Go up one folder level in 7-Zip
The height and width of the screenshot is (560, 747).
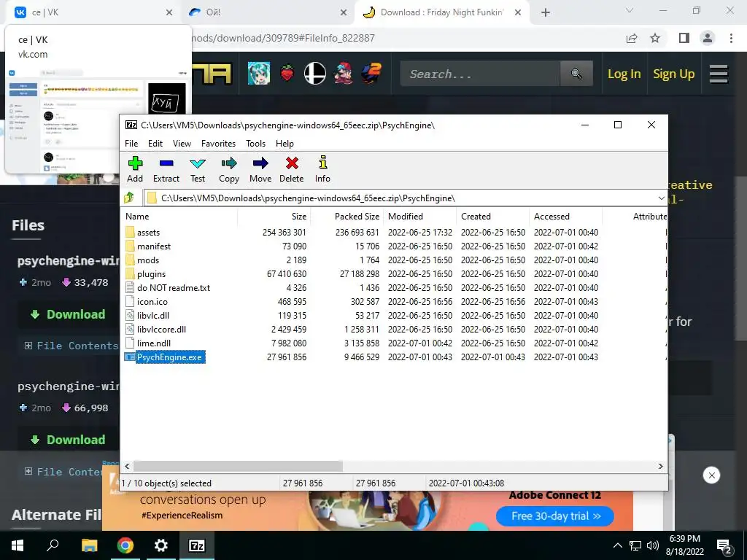pyautogui.click(x=129, y=198)
